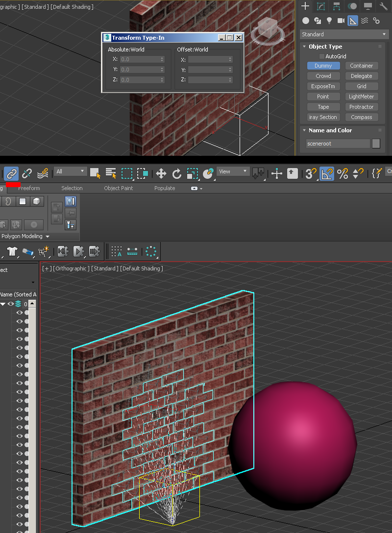Select the Space Warps waves icon
Image resolution: width=392 pixels, height=533 pixels.
pos(365,21)
